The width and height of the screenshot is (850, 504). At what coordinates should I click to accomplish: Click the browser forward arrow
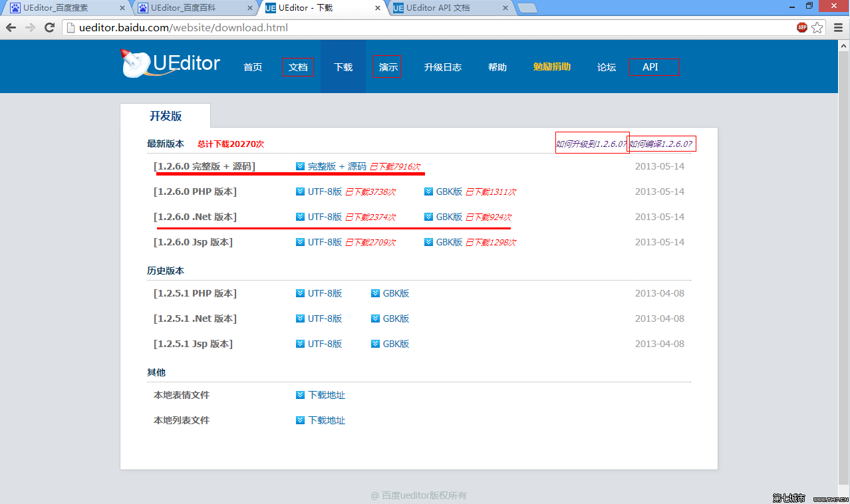30,28
